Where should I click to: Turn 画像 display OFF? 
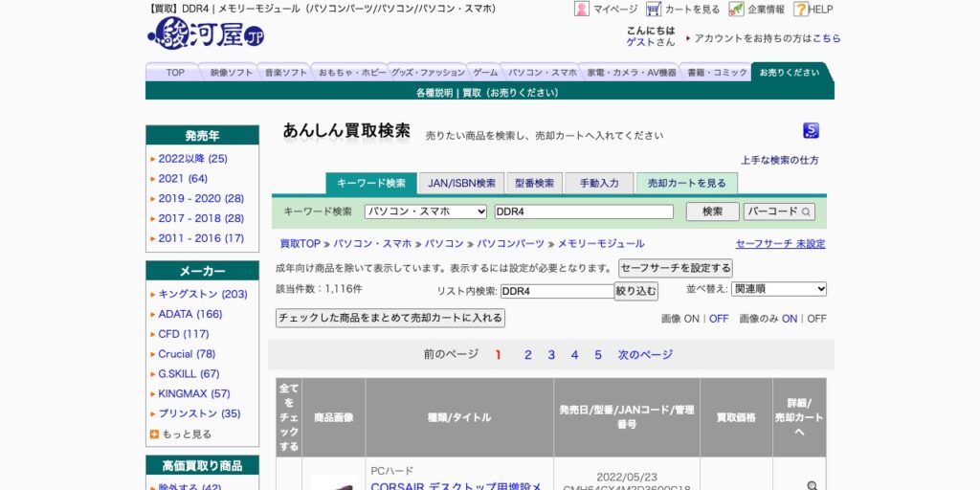click(719, 319)
